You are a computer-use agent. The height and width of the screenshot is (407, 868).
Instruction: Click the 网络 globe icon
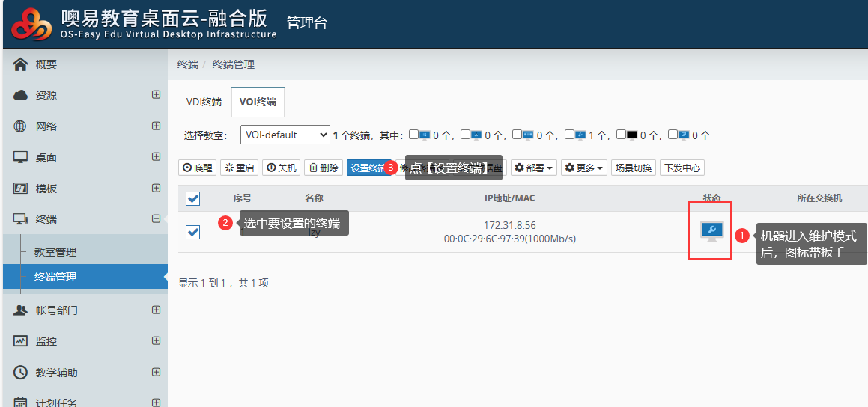[21, 126]
